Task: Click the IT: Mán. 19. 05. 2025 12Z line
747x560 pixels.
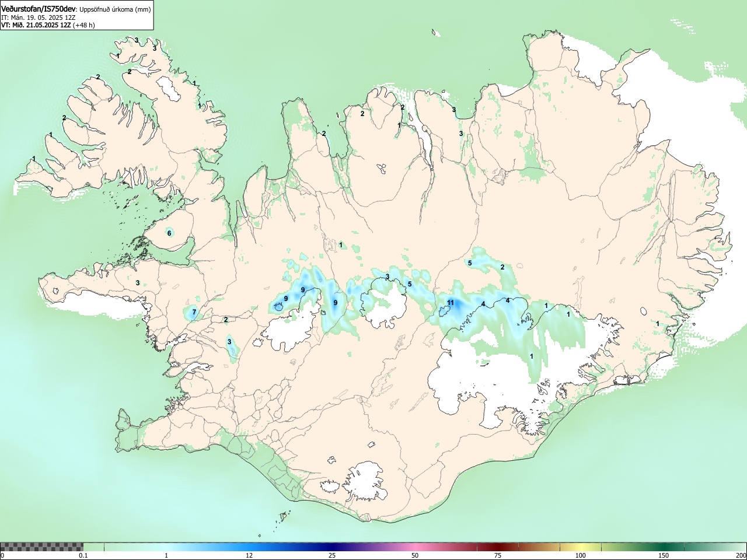Action: point(39,17)
